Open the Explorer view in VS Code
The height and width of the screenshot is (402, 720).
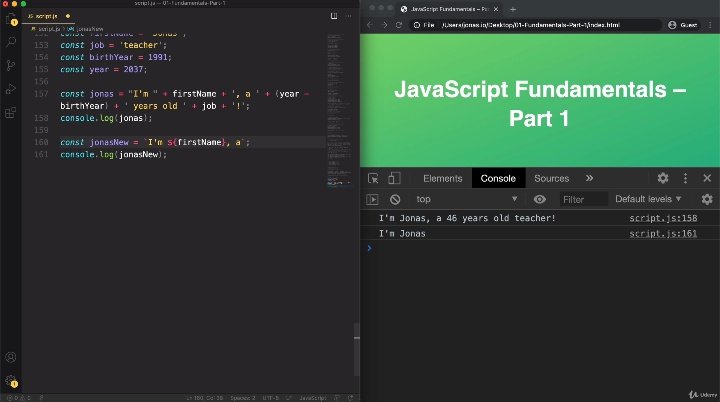coord(11,20)
